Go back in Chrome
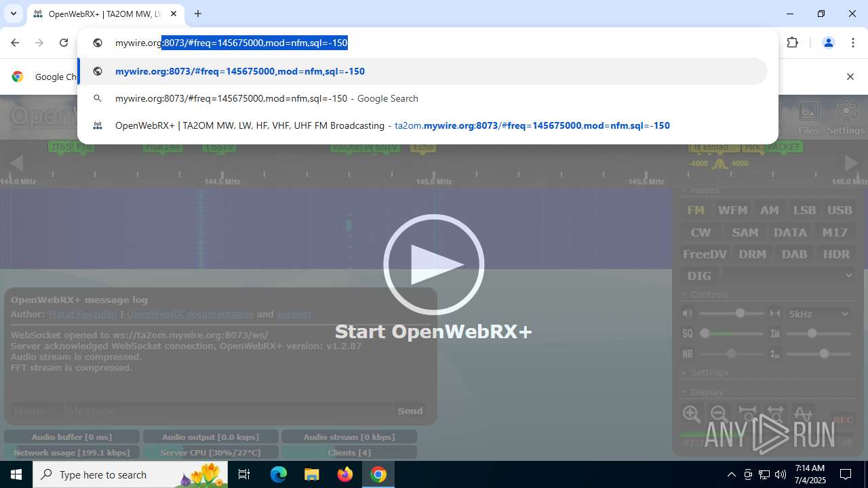Screen dimensions: 868x488 click(x=15, y=43)
